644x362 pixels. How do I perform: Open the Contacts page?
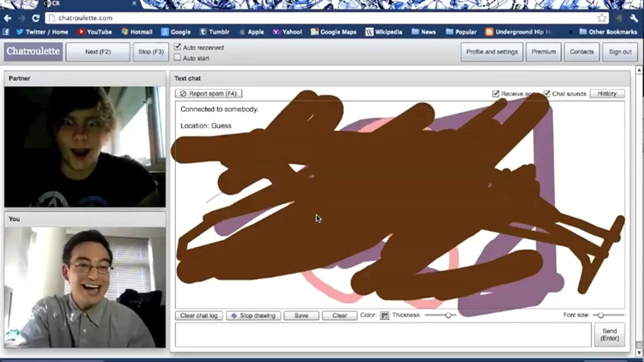click(581, 52)
